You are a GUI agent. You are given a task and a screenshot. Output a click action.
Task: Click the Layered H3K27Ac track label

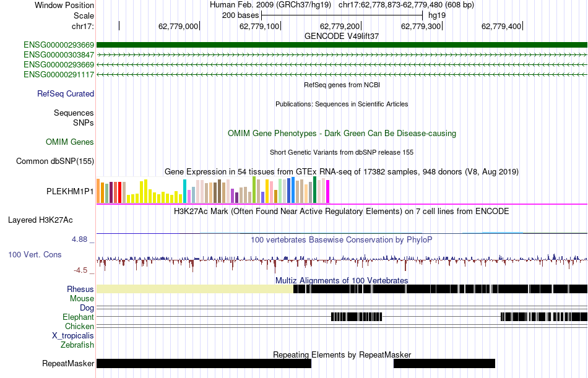coord(40,220)
